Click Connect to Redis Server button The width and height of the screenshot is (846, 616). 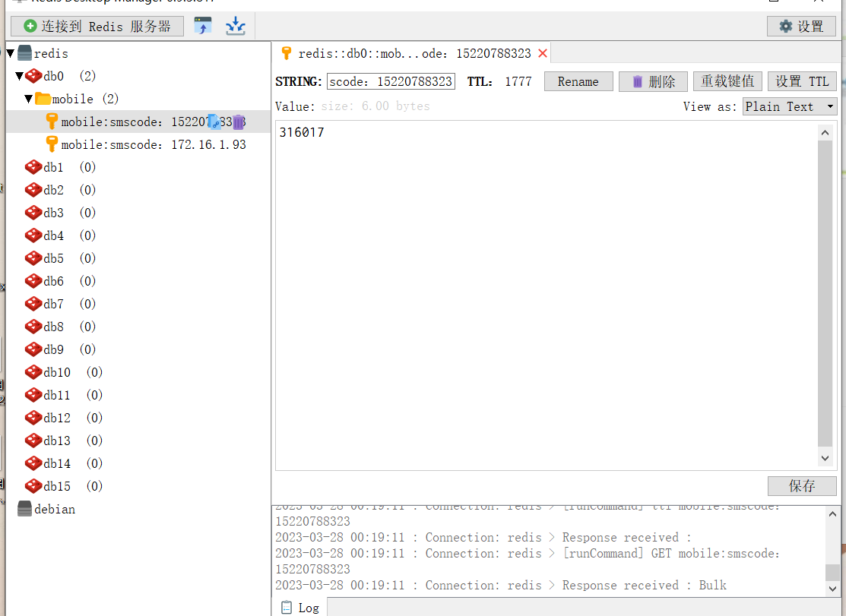(x=97, y=27)
